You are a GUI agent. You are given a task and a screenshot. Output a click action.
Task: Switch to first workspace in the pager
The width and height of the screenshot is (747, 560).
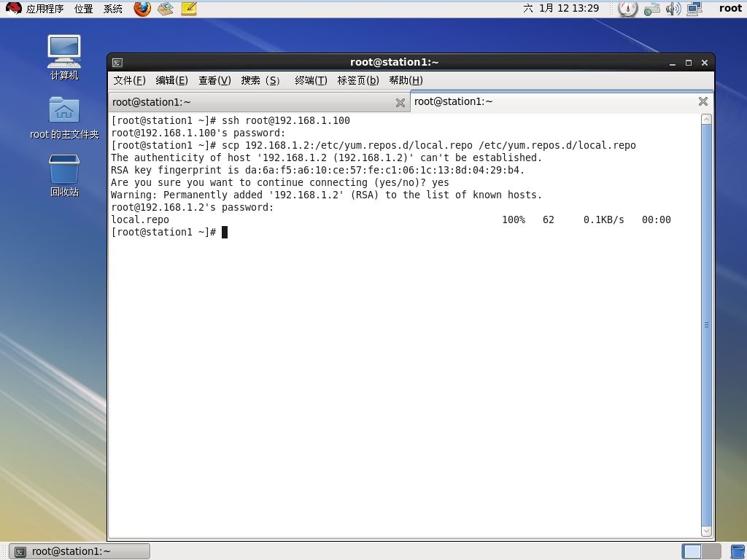(692, 551)
